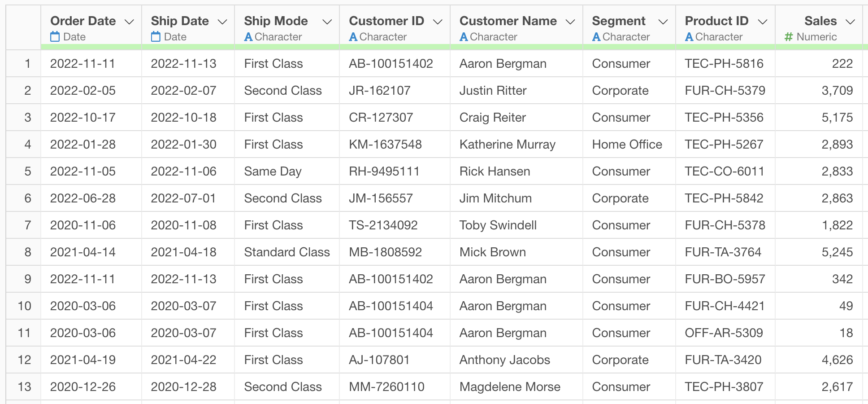Image resolution: width=868 pixels, height=404 pixels.
Task: Select the Product ID column header
Action: coord(716,21)
